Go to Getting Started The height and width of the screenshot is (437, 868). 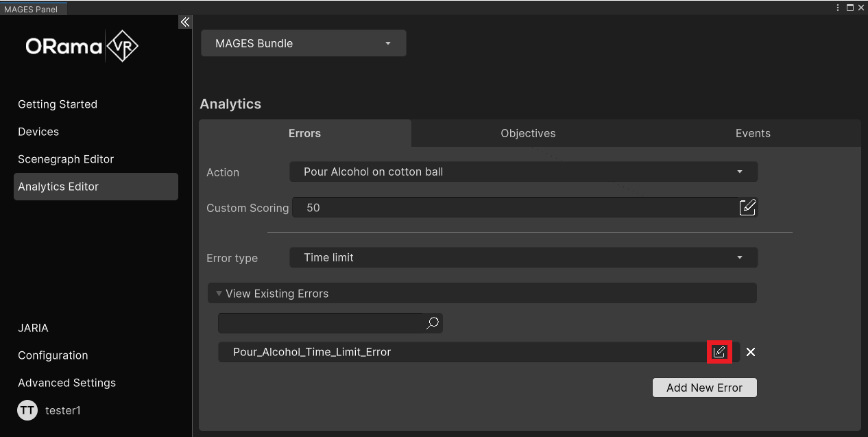click(58, 104)
